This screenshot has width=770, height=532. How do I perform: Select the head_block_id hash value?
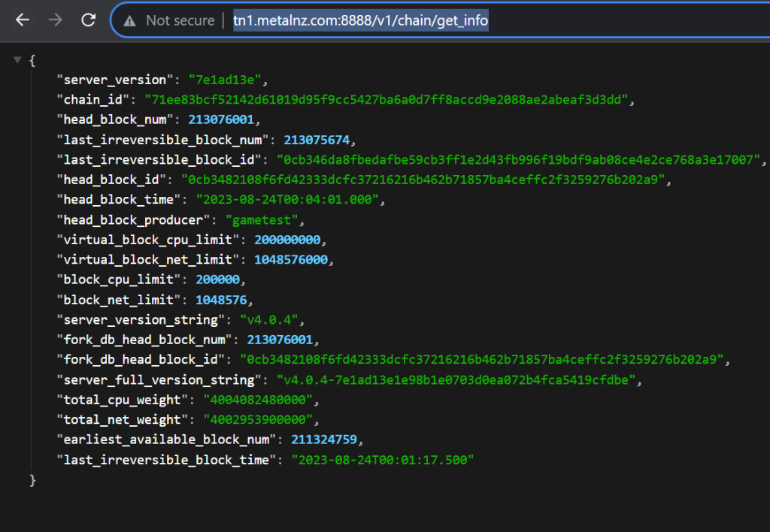click(423, 180)
